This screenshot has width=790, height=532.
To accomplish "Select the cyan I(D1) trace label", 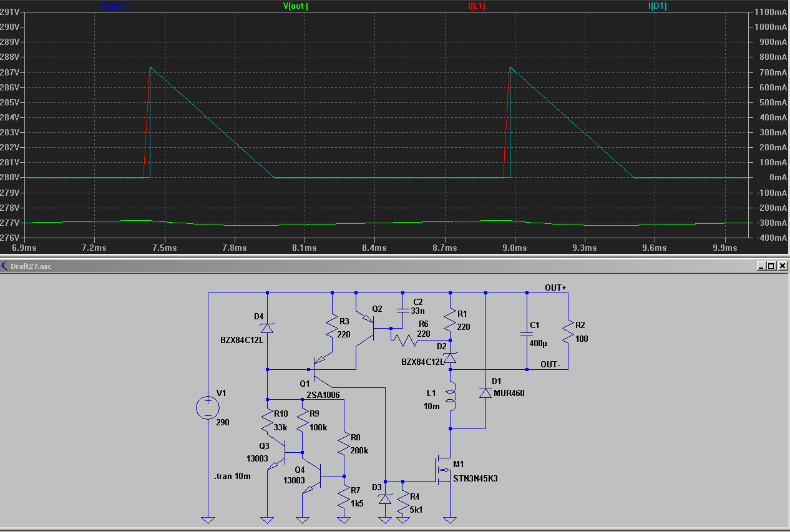I will pyautogui.click(x=658, y=6).
